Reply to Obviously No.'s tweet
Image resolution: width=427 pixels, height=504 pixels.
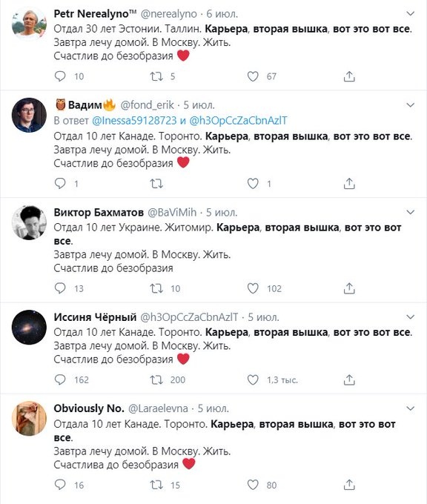(x=60, y=485)
